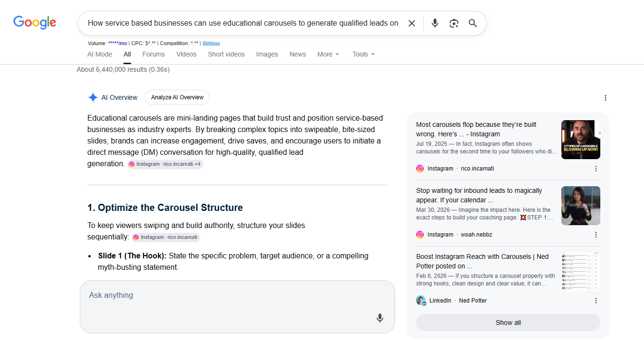This screenshot has height=342, width=644.
Task: Click the competition trend bar chart icon
Action: click(211, 43)
